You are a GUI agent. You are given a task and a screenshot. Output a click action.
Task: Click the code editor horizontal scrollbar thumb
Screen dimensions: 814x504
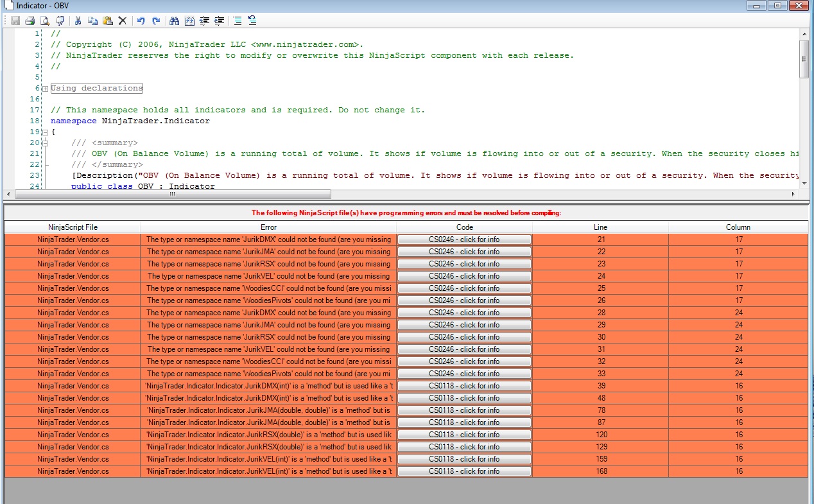tap(172, 193)
